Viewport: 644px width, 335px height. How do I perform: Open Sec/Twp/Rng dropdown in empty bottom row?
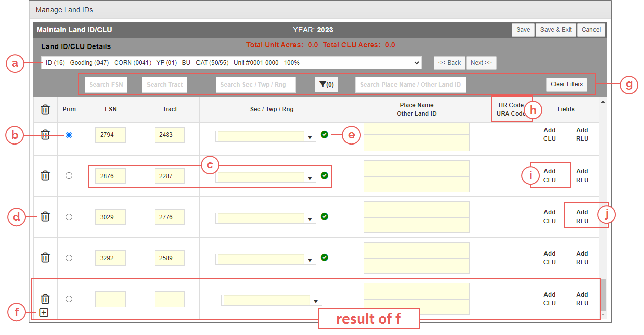tap(272, 300)
